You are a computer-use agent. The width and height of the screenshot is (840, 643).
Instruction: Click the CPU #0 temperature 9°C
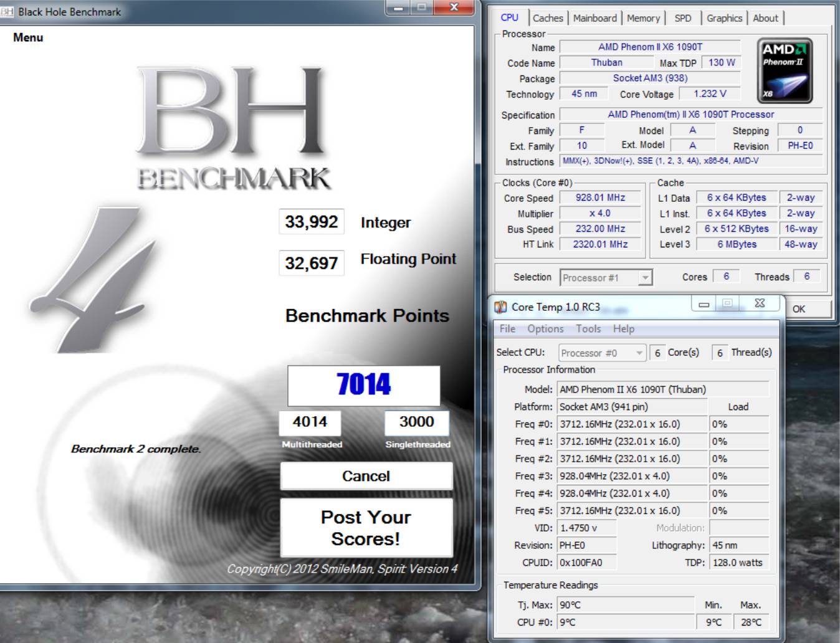tap(626, 622)
